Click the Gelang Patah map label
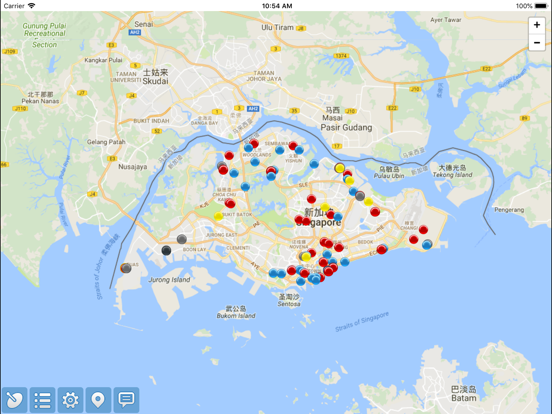The width and height of the screenshot is (552, 414). 106,142
